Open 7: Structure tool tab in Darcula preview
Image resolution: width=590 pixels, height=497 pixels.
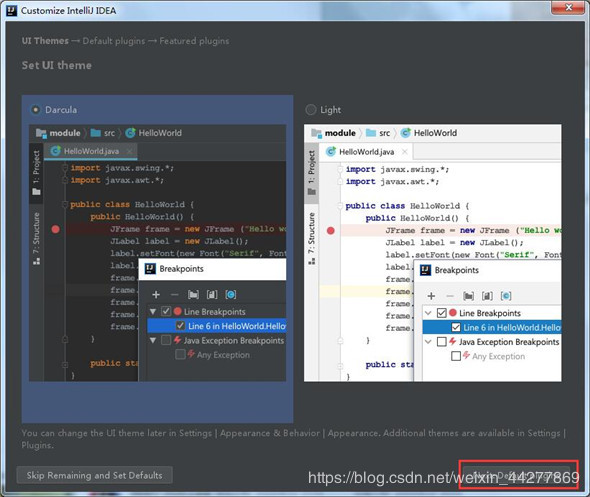coord(36,239)
